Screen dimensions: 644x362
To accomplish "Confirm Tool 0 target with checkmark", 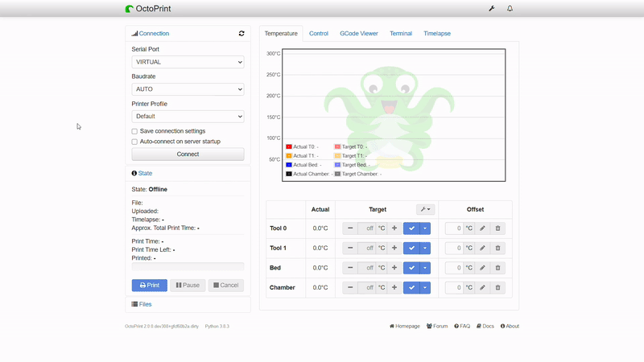I will (411, 228).
